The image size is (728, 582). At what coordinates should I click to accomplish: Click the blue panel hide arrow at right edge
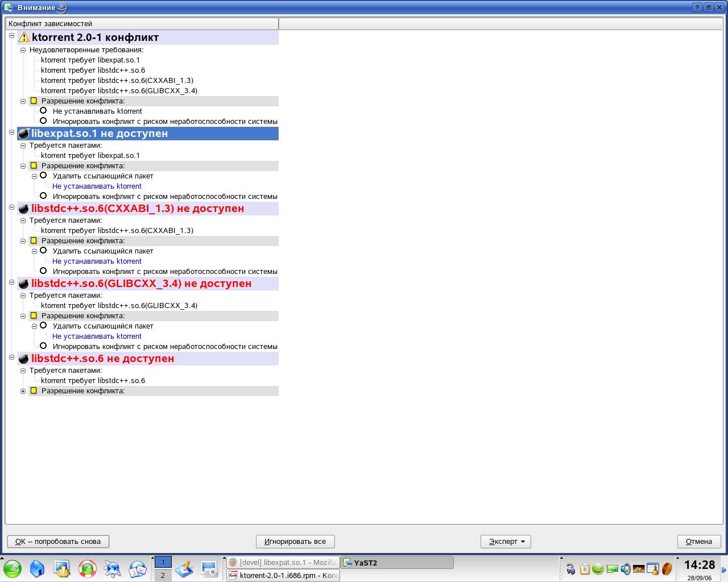pos(724,569)
